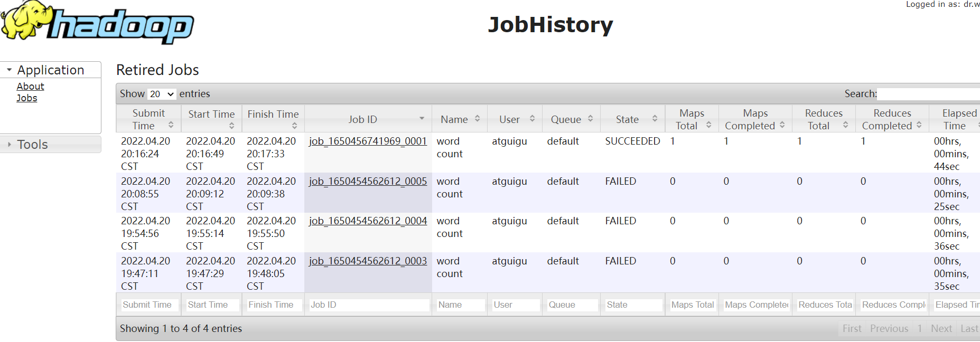Focus the Reduces Total filter field
This screenshot has width=980, height=342.
(824, 305)
